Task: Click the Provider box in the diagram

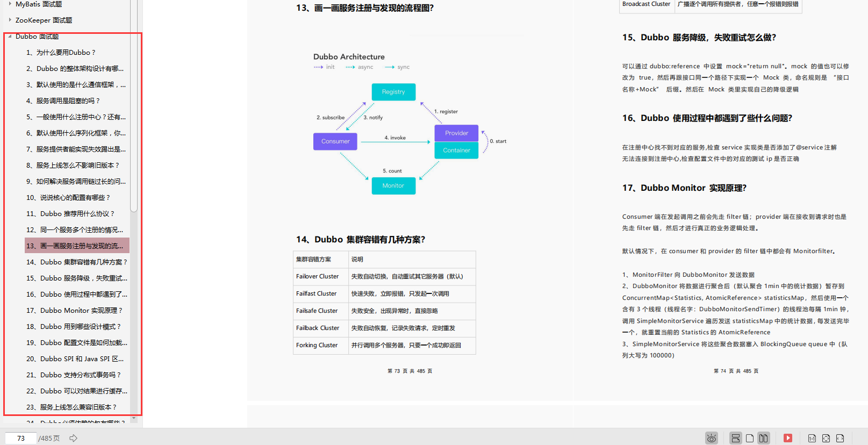Action: (x=456, y=133)
